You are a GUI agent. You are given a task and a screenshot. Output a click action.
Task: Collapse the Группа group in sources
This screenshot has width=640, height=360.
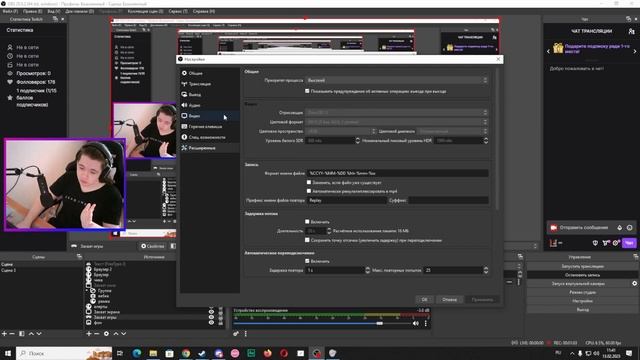coord(88,291)
